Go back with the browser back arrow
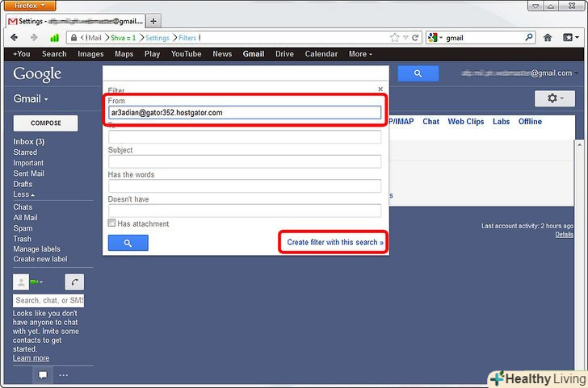This screenshot has width=588, height=388. pyautogui.click(x=15, y=37)
